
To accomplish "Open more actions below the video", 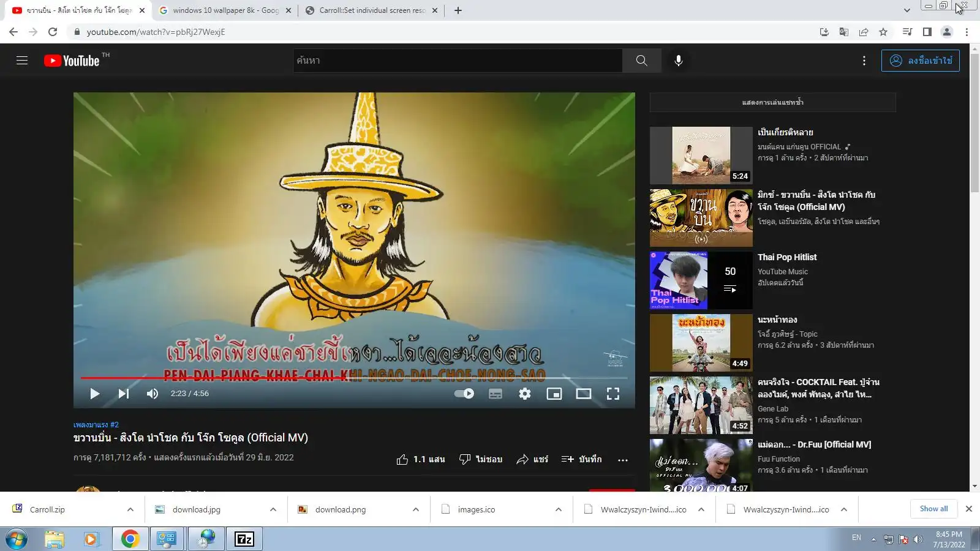I will [623, 460].
